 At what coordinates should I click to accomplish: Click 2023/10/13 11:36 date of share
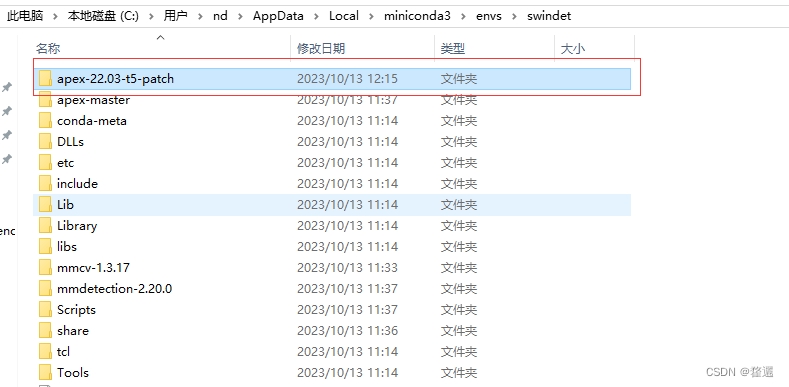(347, 331)
